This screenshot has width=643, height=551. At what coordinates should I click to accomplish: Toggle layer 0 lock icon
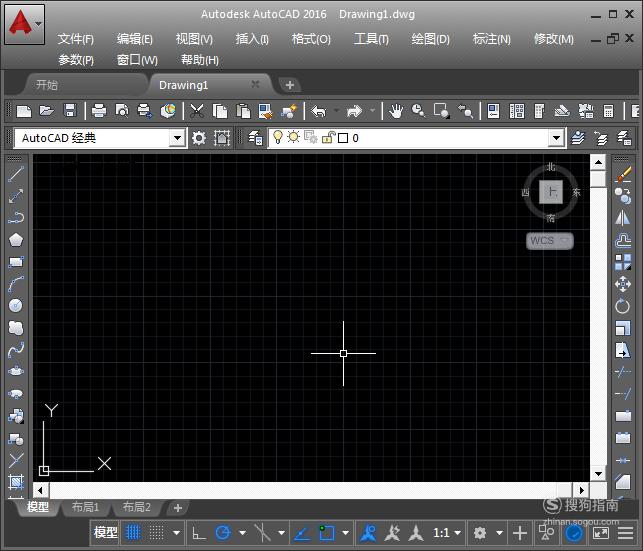pos(328,137)
